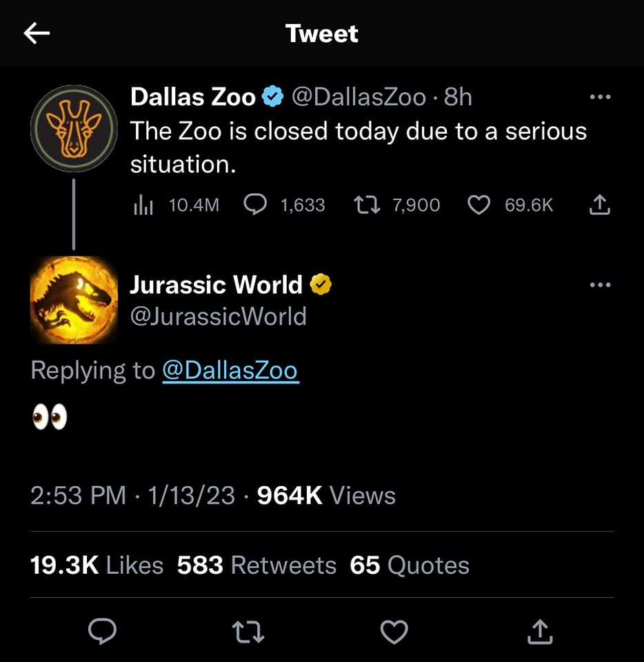644x662 pixels.
Task: View the 65 Quotes list
Action: [x=410, y=565]
